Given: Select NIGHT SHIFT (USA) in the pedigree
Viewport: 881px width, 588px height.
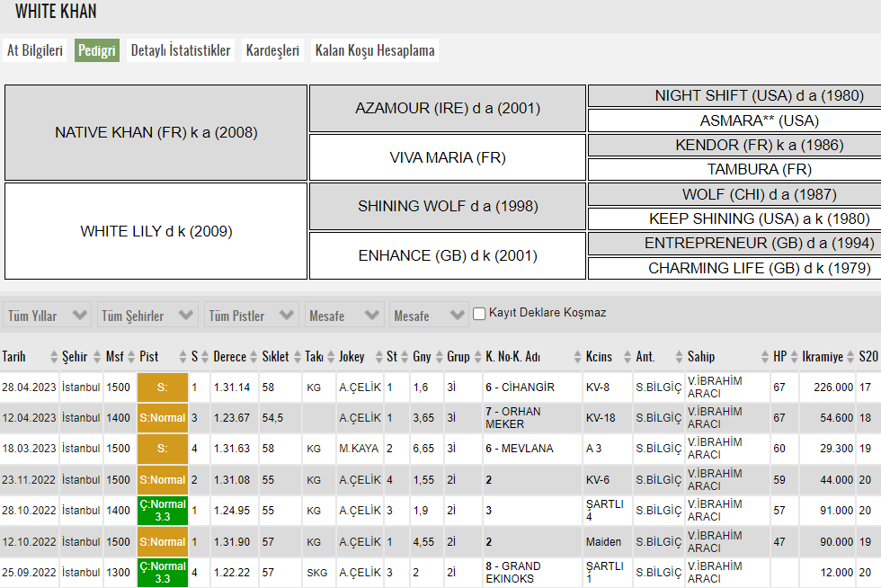Looking at the screenshot, I should tap(734, 95).
